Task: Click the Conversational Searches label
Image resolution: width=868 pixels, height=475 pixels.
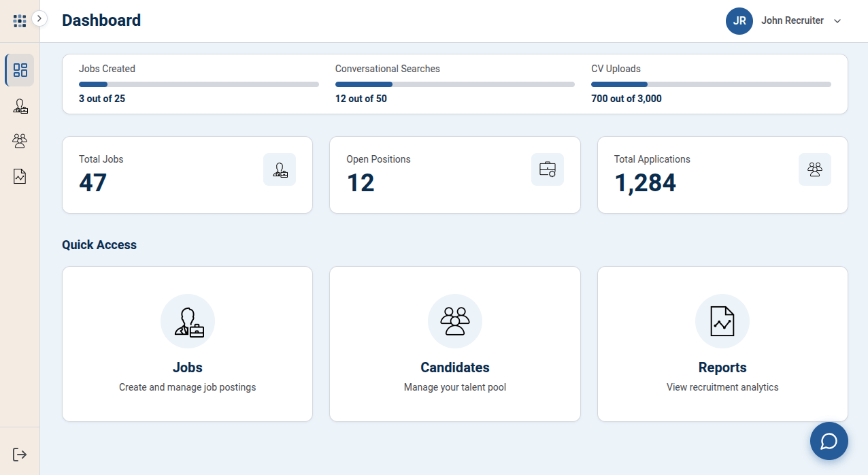Action: (388, 69)
